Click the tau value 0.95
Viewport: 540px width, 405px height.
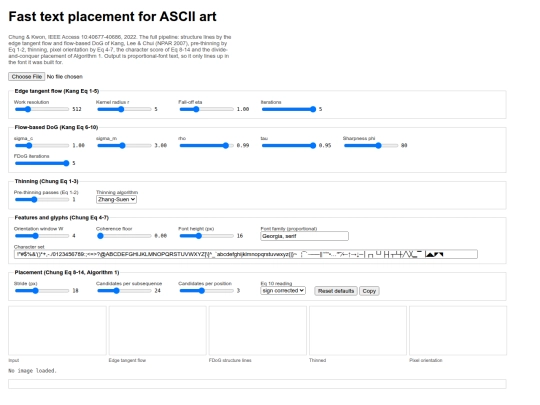325,145
